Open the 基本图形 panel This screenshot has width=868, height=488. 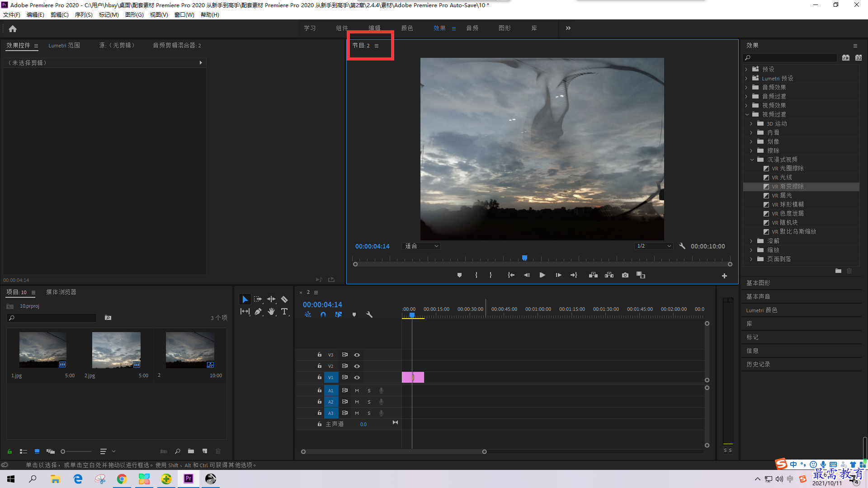coord(758,283)
